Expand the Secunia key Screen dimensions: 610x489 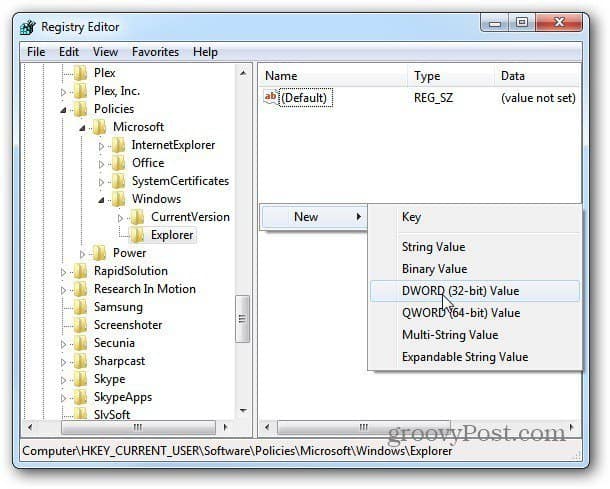(63, 344)
